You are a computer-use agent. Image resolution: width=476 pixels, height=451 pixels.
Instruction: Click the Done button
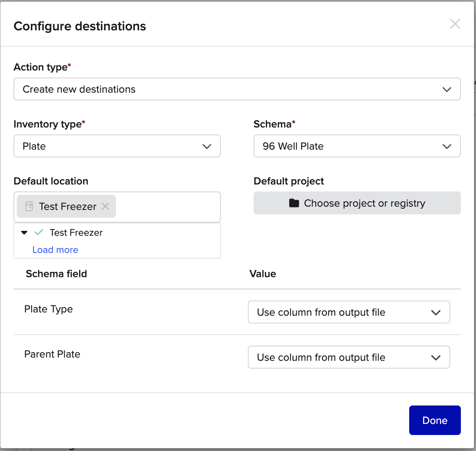click(x=435, y=420)
